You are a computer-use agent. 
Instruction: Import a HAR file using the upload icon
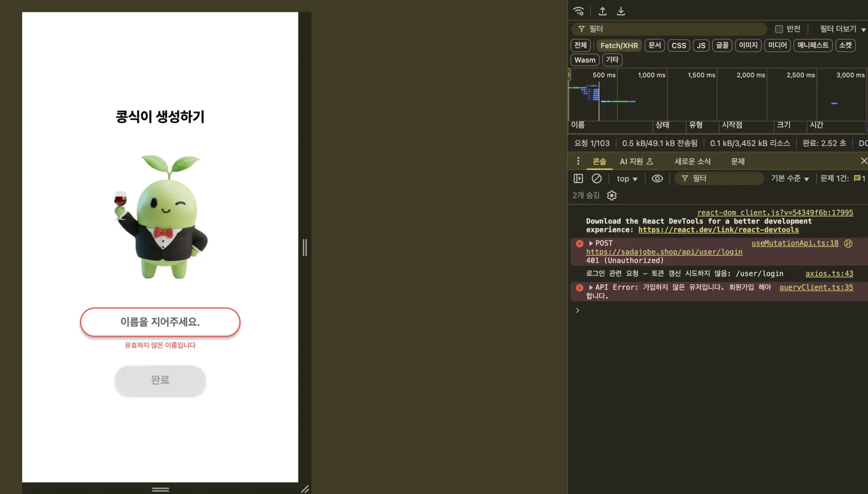pos(603,11)
